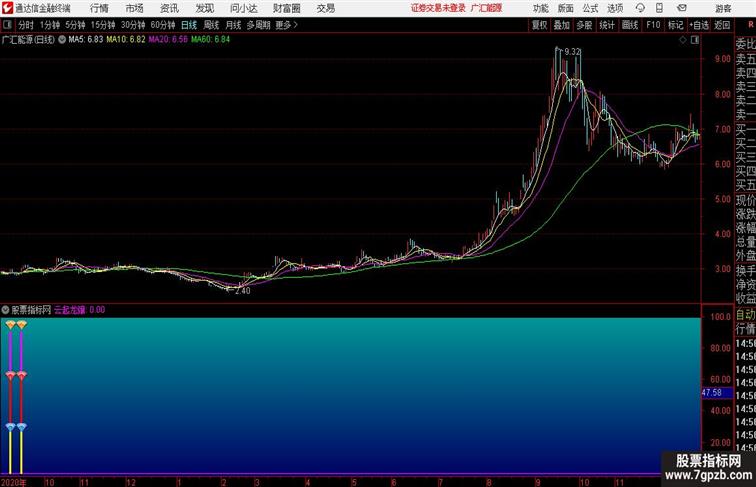Click the 2020年 date axis label
The height and width of the screenshot is (487, 756).
pyautogui.click(x=14, y=482)
